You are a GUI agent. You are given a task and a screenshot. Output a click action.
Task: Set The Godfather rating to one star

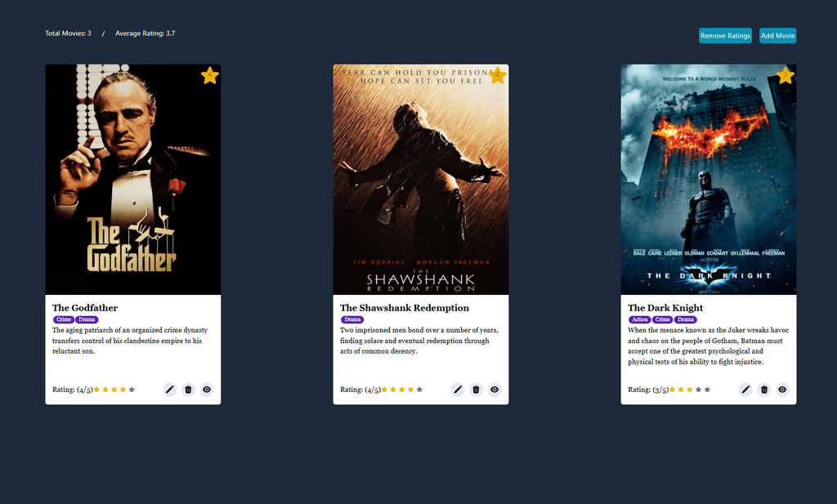[96, 390]
